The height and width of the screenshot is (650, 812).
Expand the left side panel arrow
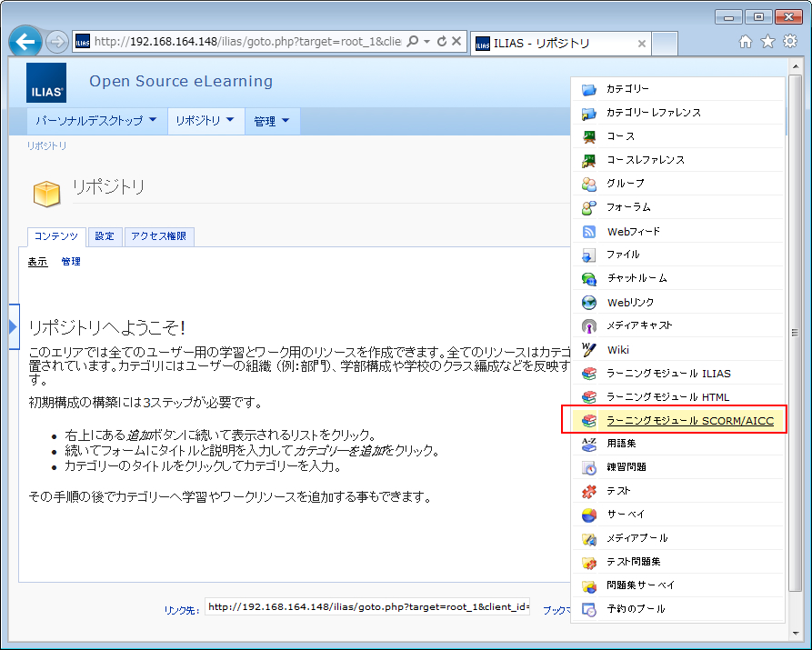point(13,325)
